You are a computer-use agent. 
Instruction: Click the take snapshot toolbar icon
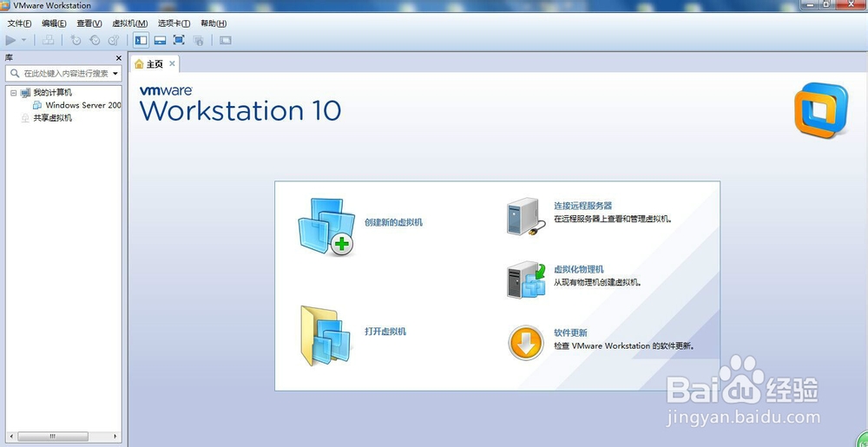(76, 40)
